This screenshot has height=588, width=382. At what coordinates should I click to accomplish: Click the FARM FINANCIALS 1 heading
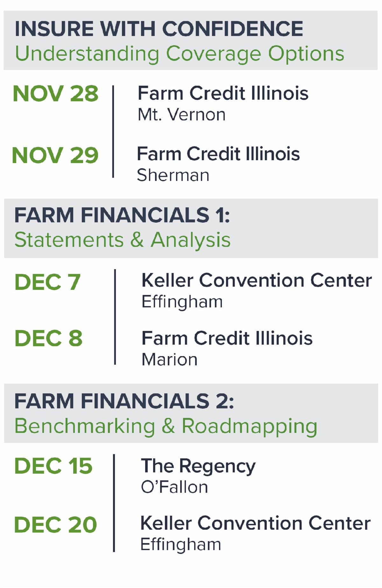[122, 215]
